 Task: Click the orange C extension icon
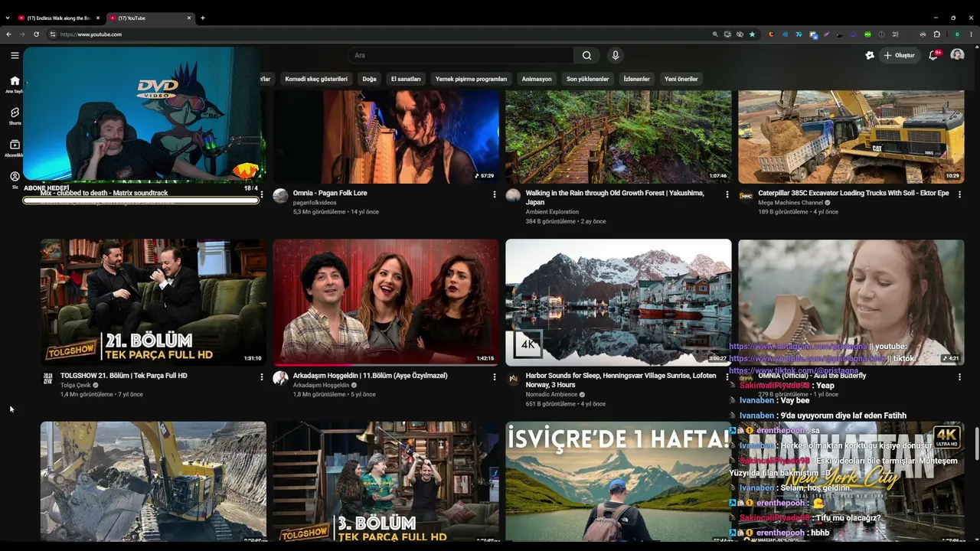771,34
